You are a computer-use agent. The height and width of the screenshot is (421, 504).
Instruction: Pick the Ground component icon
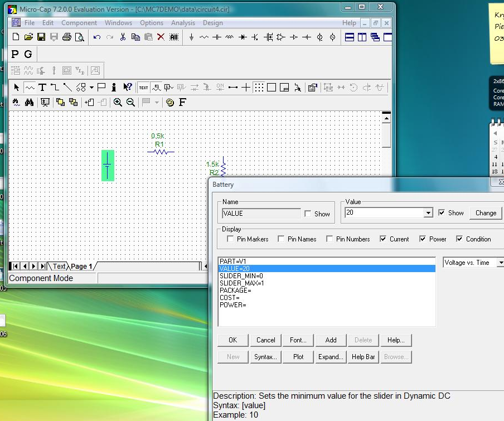tap(191, 37)
